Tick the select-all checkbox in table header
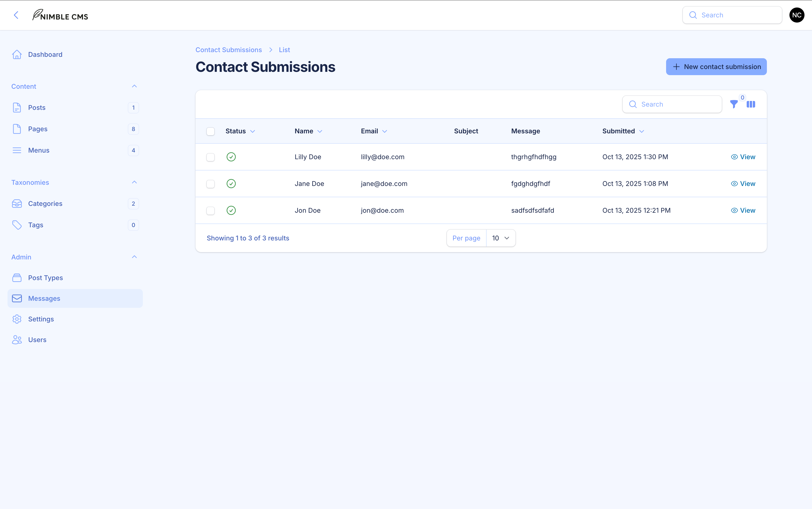The height and width of the screenshot is (509, 812). pos(211,131)
